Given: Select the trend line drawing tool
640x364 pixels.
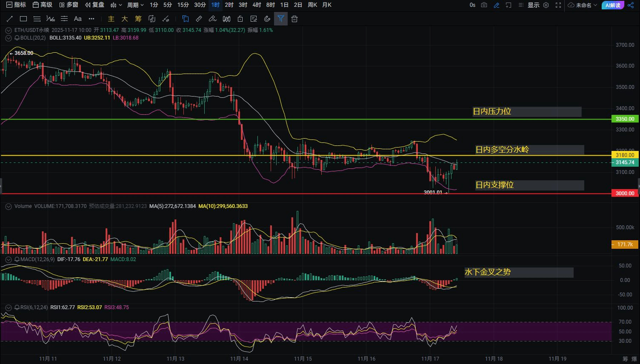Looking at the screenshot, I should [x=10, y=19].
